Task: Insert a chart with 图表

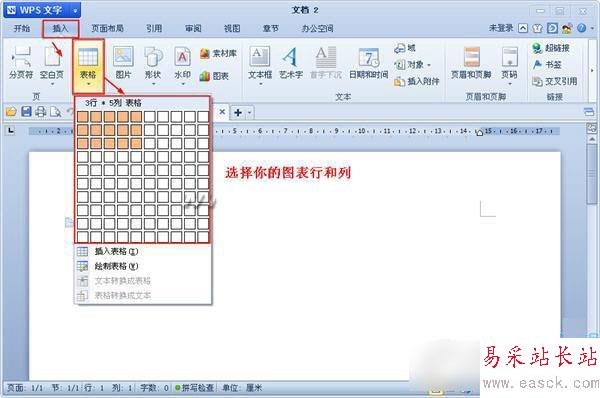Action: (214, 76)
